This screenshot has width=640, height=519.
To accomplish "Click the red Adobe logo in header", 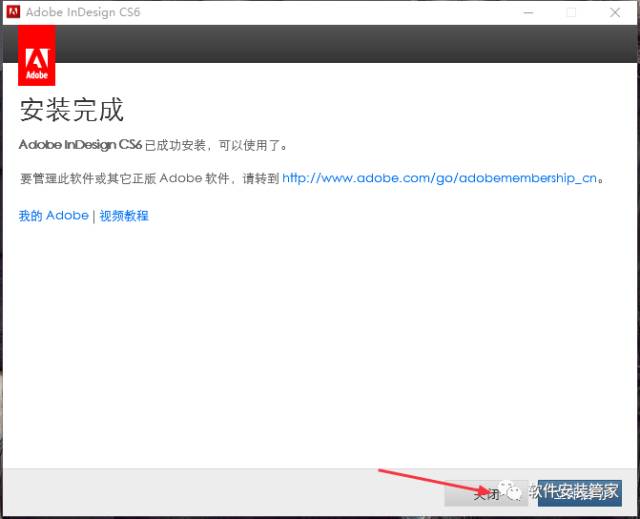I will (37, 56).
